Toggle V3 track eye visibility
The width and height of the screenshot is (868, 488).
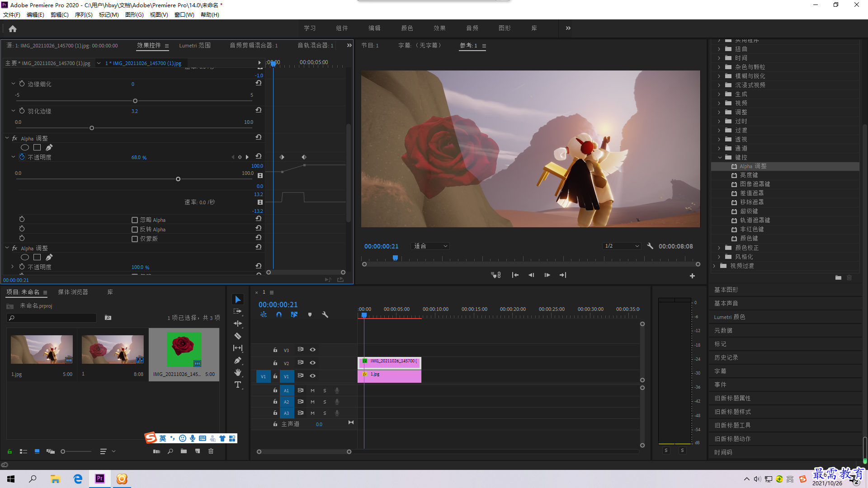312,350
